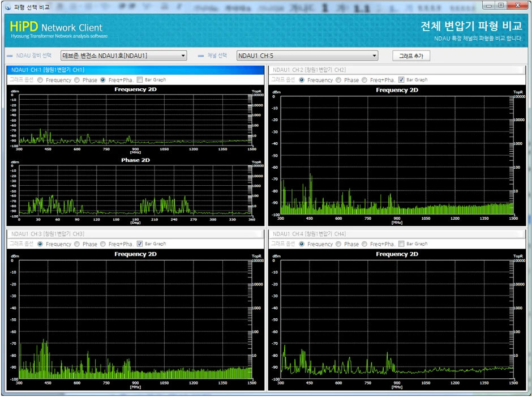
Task: Click the 전체 변압기 파형 비교 heading
Action: 471,26
